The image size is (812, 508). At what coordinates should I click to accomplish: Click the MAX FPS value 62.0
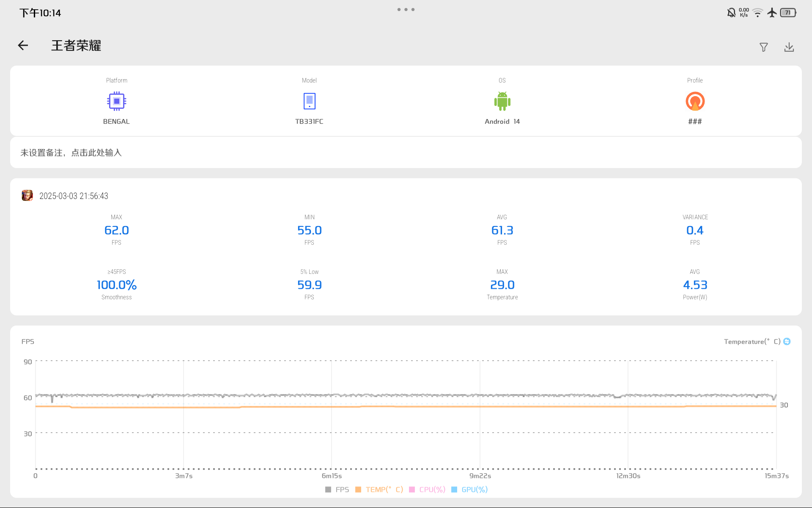click(116, 230)
